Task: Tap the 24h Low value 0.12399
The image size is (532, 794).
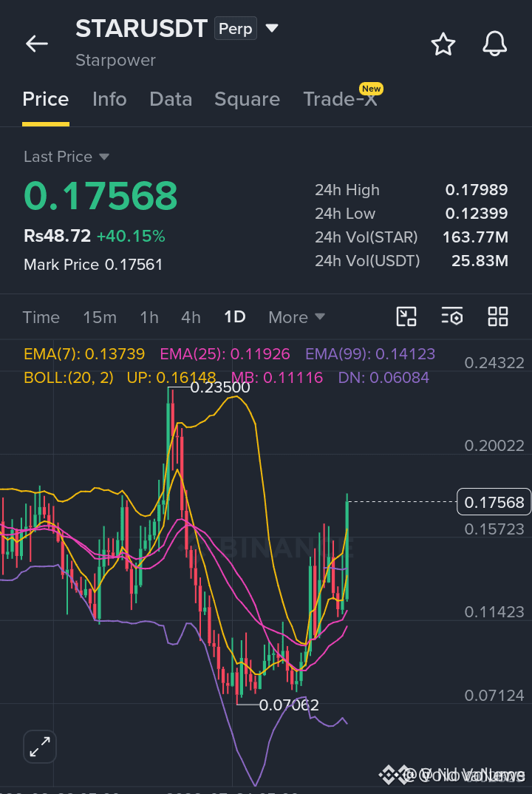Action: coord(477,213)
